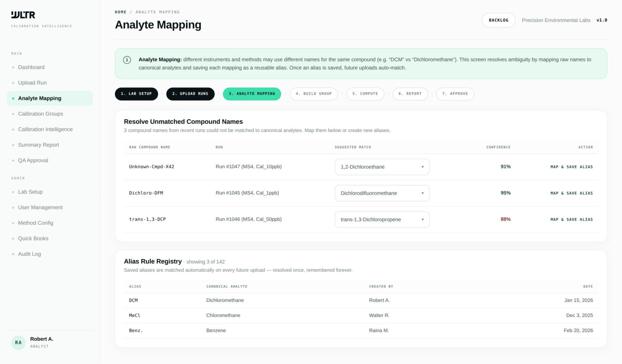Viewport: 622px width, 364px height.
Task: Go to step 5 Compute
Action: coord(365,94)
